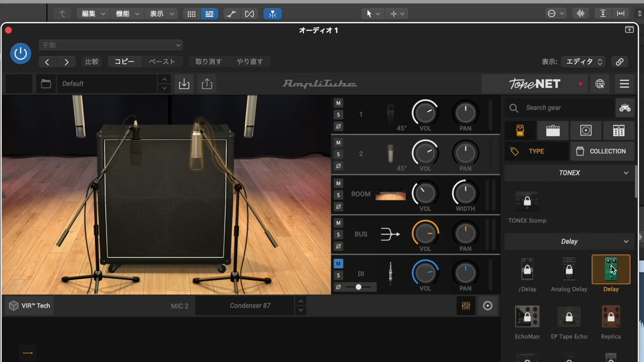Open the preset folder browser icon
The width and height of the screenshot is (644, 362).
46,83
